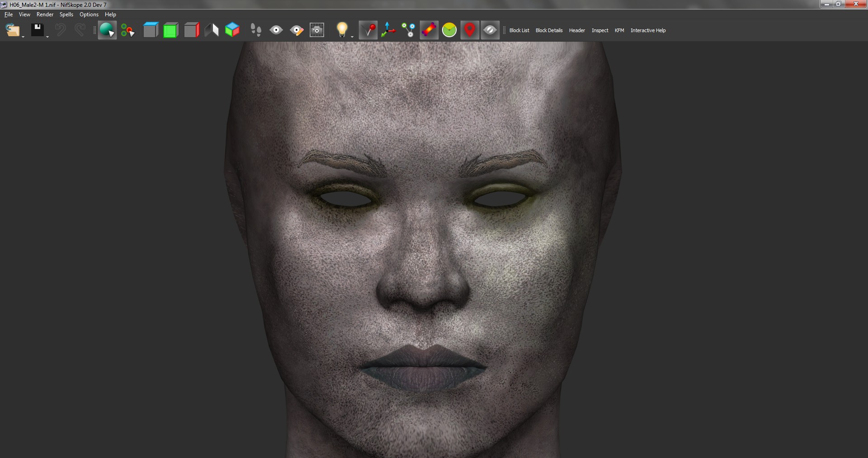Toggle hidden objects crossed-eye icon
The height and width of the screenshot is (458, 868).
pos(490,30)
